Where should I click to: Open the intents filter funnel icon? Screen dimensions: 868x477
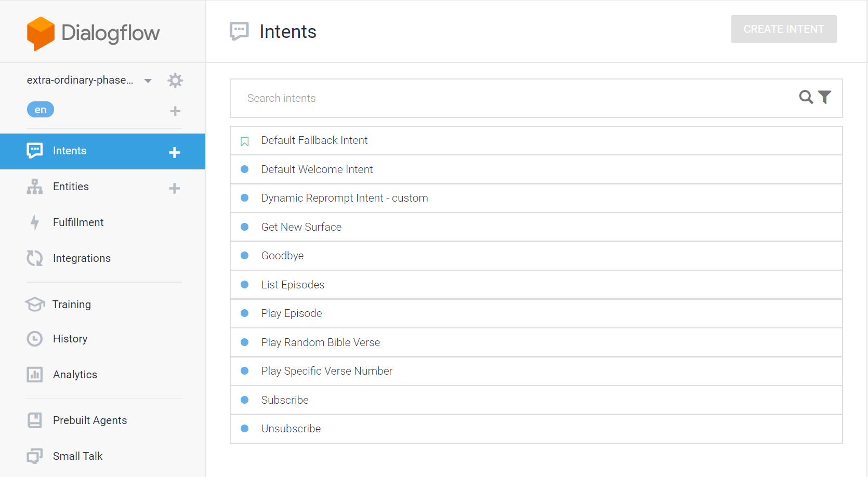[x=825, y=97]
